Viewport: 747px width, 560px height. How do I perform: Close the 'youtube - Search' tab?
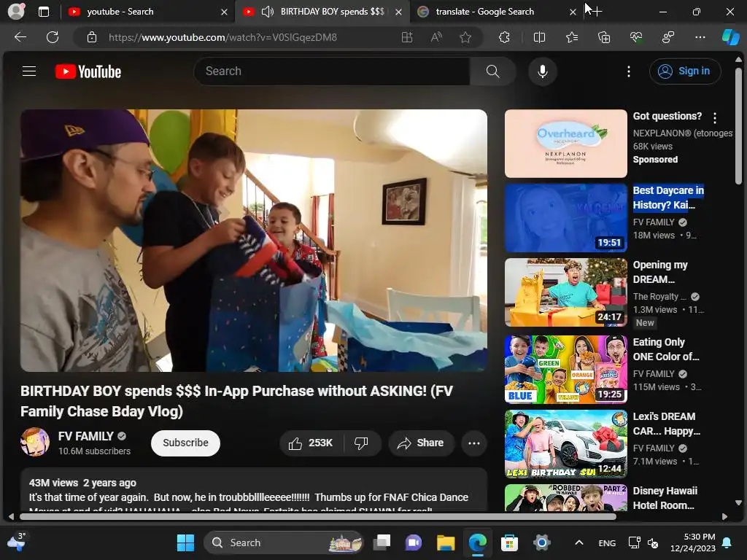coord(224,12)
